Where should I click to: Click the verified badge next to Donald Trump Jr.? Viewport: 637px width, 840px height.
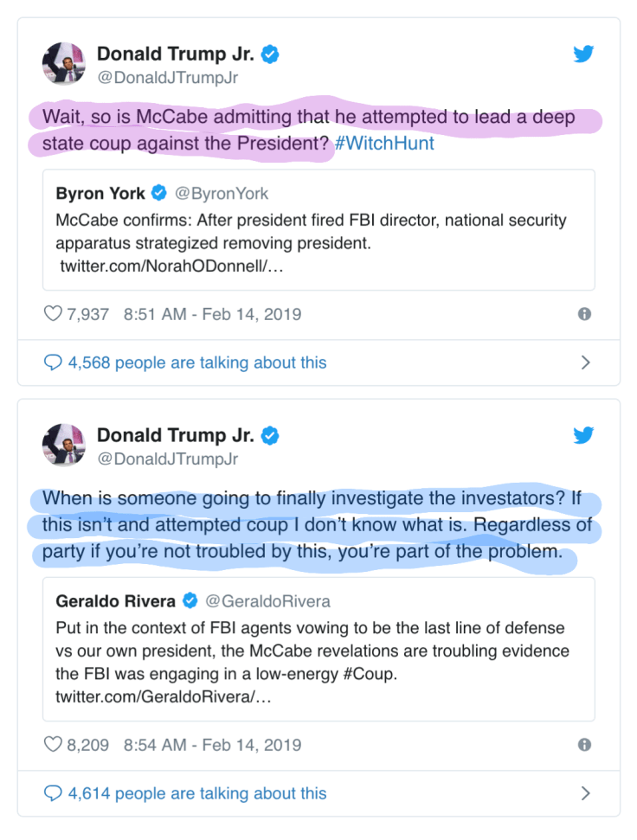point(270,54)
